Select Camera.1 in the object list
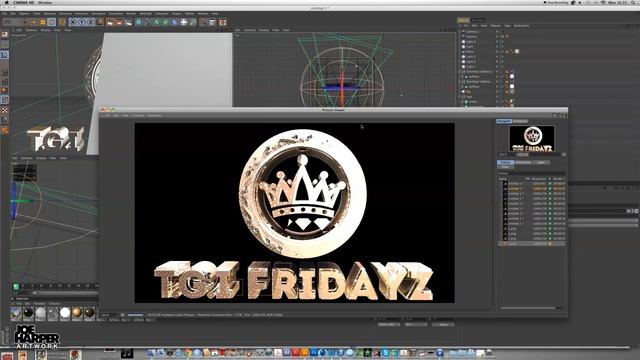 pos(472,31)
